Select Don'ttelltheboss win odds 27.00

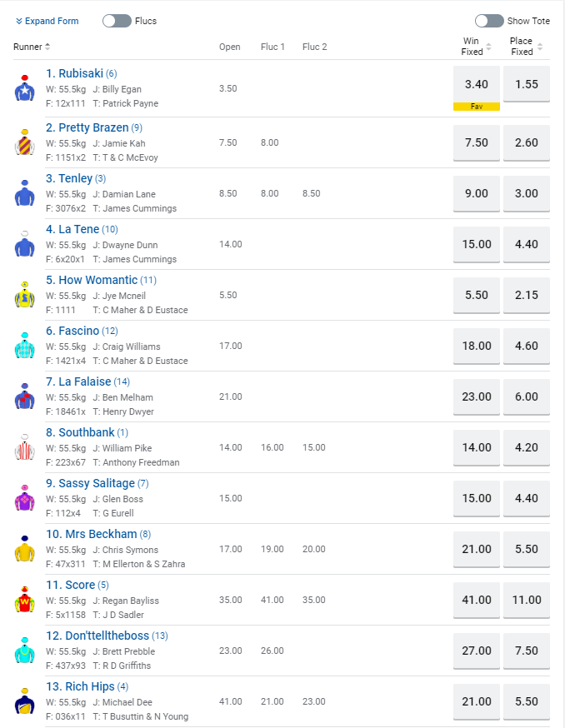(x=476, y=651)
